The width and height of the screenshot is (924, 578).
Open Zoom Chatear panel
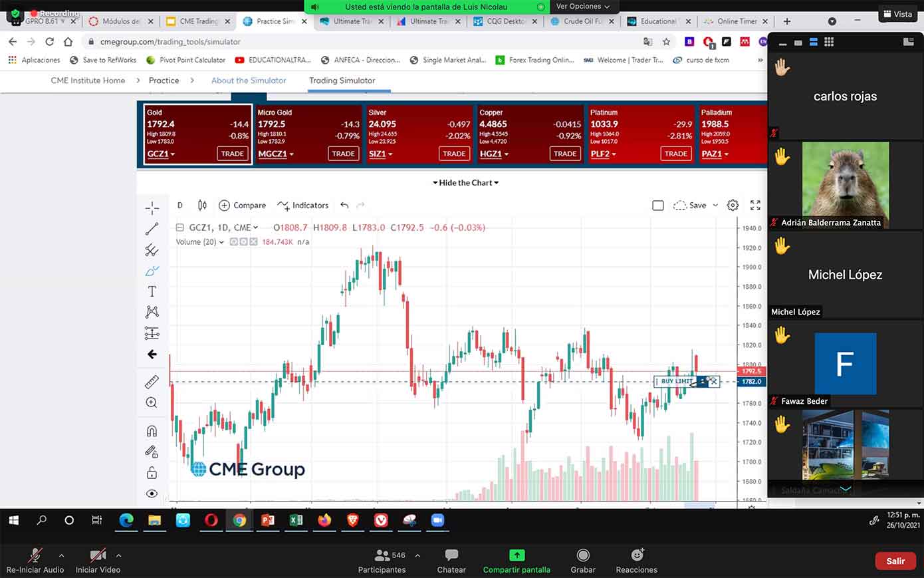[x=451, y=561]
